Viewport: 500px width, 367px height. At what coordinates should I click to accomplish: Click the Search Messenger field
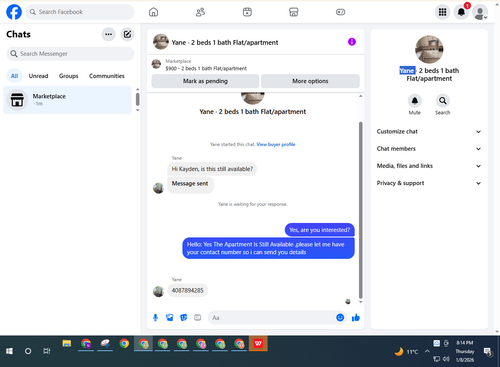click(x=70, y=54)
